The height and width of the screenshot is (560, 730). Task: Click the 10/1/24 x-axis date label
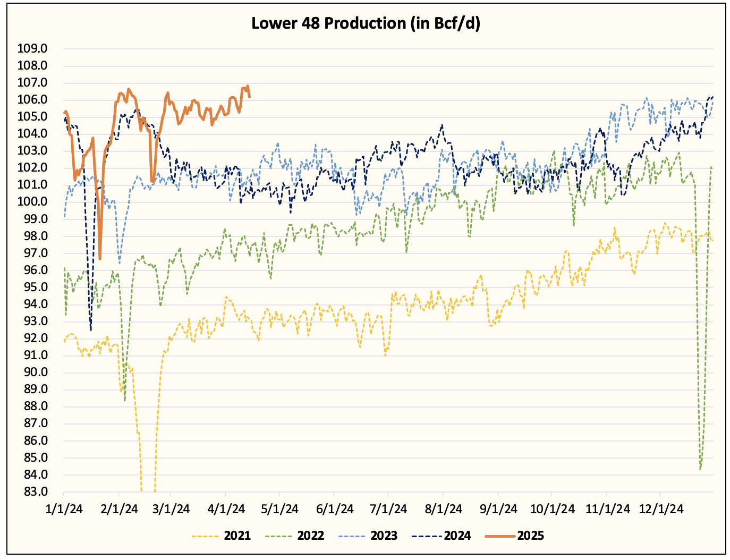pyautogui.click(x=553, y=508)
